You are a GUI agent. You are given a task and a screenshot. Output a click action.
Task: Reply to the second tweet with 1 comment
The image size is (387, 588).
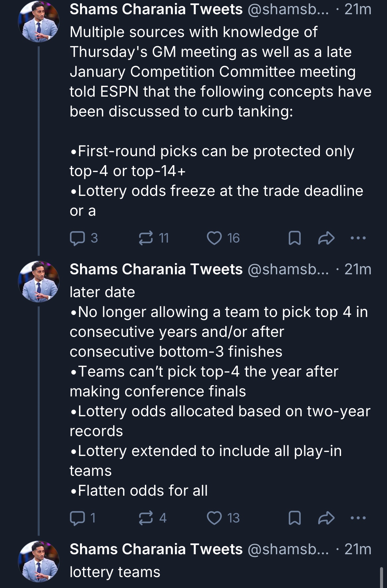point(77,518)
